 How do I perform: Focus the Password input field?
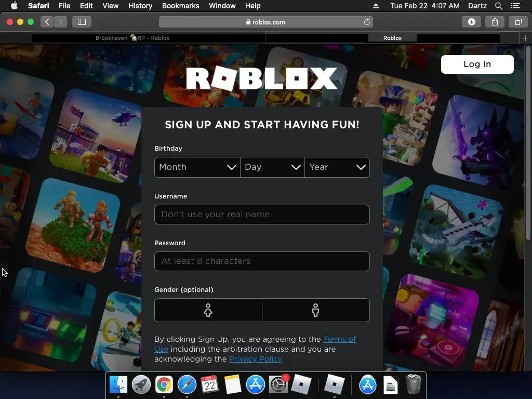coord(262,261)
